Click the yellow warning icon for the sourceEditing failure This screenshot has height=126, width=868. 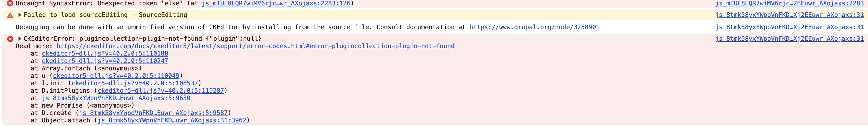point(10,15)
